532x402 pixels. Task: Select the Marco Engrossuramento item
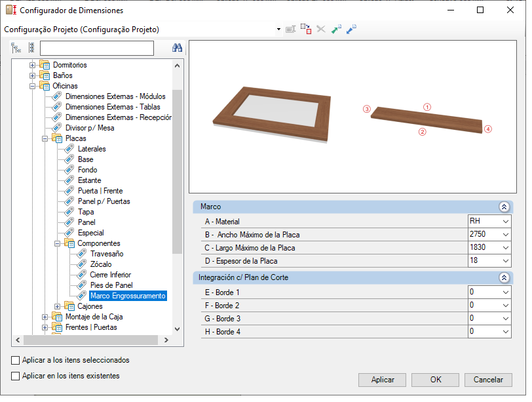128,296
